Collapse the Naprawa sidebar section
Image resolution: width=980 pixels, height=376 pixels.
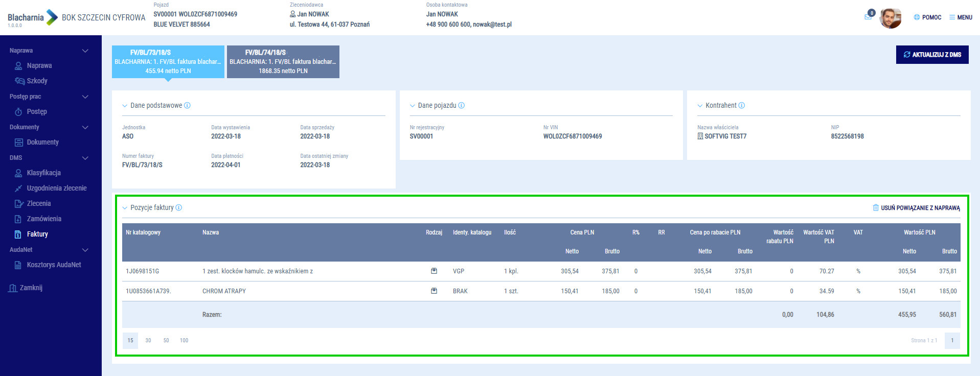(85, 51)
